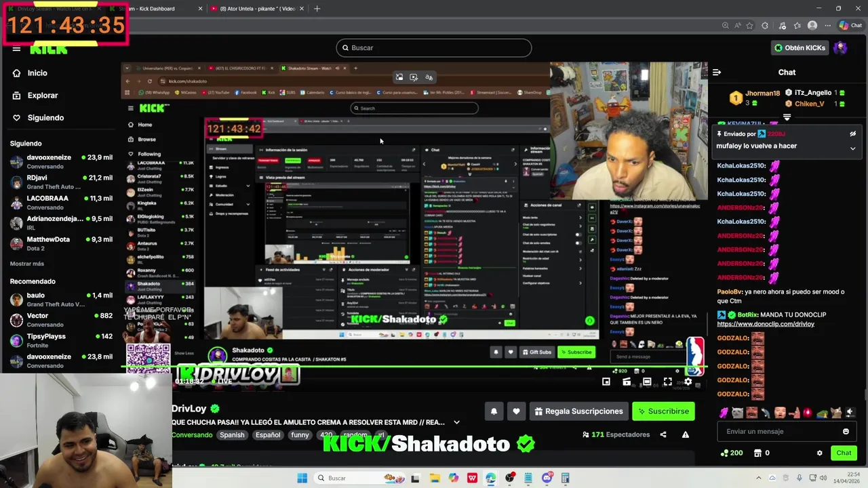The height and width of the screenshot is (488, 868).
Task: Click the Spanish tag
Action: pos(232,435)
